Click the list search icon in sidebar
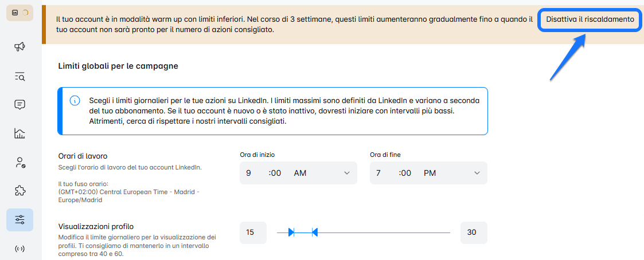This screenshot has width=644, height=260. click(x=19, y=76)
